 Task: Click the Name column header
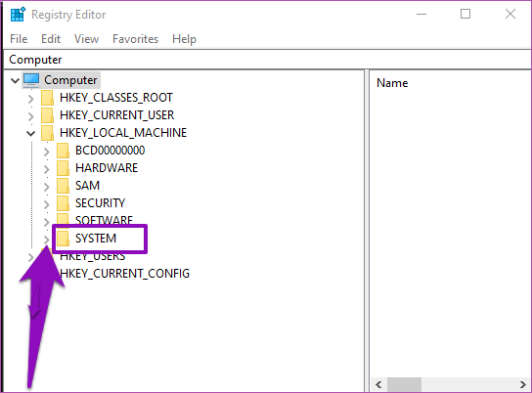point(392,83)
